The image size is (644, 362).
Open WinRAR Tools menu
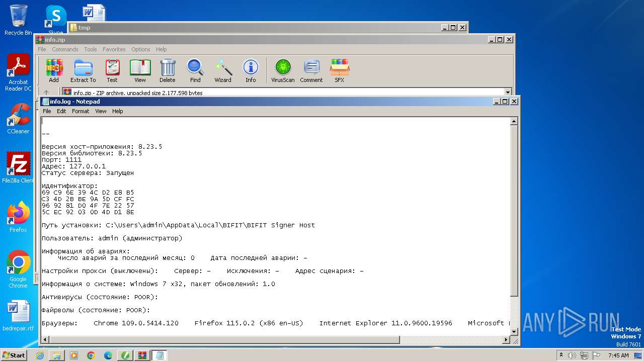pos(91,49)
